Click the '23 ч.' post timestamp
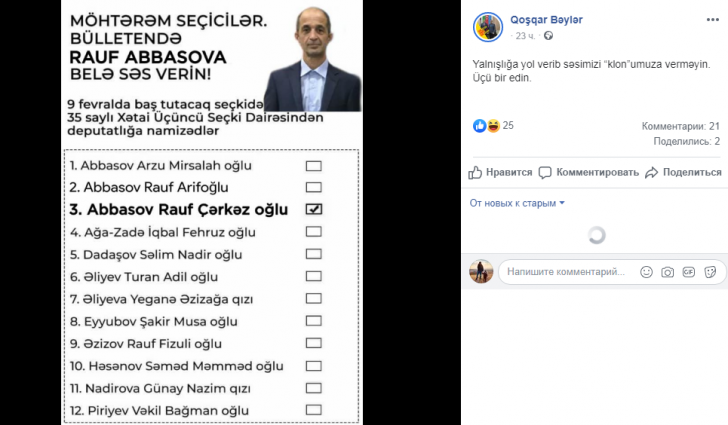Screen dimensions: 728x425 [526, 36]
